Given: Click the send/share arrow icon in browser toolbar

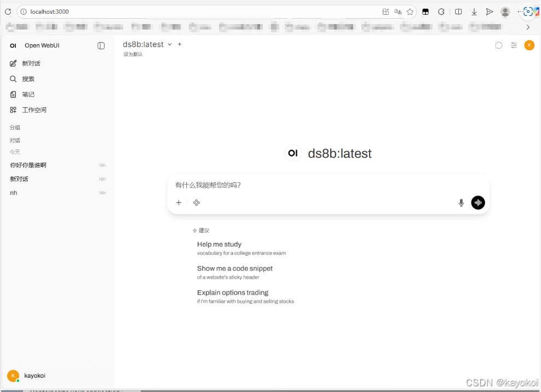Looking at the screenshot, I should click(489, 11).
